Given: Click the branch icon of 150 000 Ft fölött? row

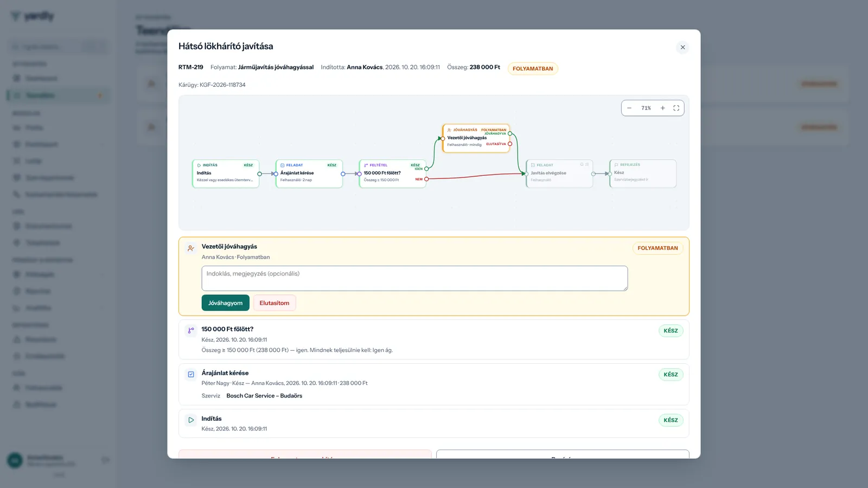Looking at the screenshot, I should point(191,330).
